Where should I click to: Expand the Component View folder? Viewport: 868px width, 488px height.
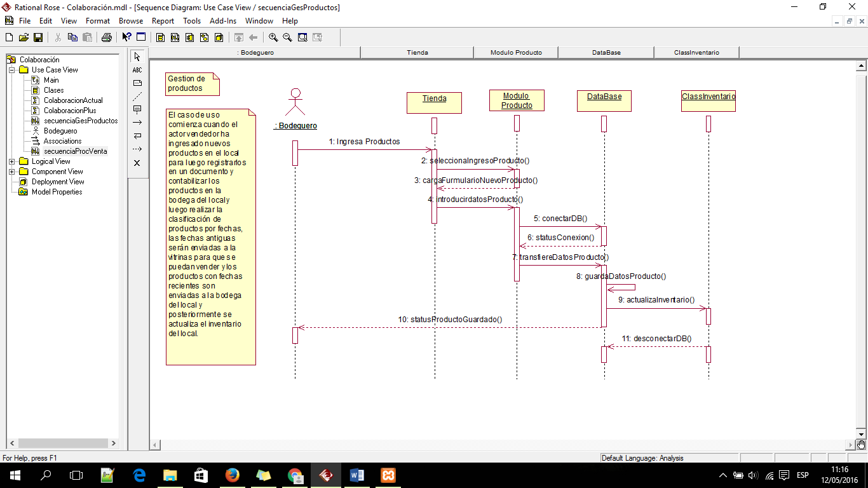[11, 172]
